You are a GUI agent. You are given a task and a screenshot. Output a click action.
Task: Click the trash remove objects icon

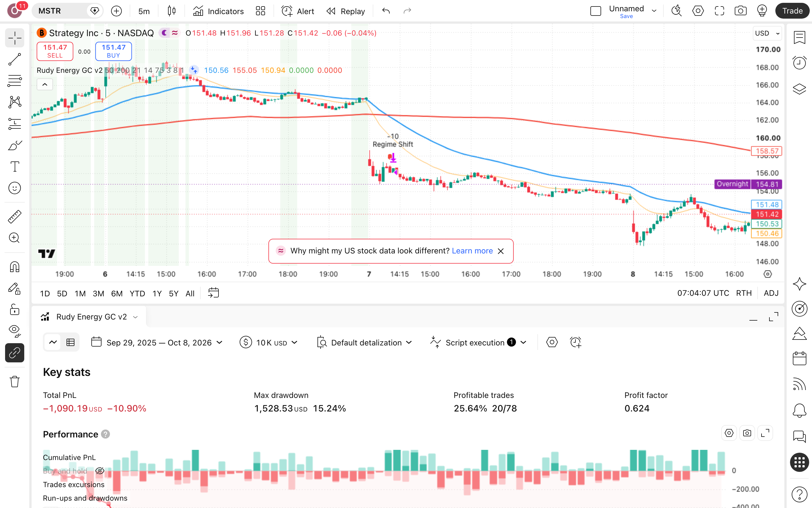point(14,382)
